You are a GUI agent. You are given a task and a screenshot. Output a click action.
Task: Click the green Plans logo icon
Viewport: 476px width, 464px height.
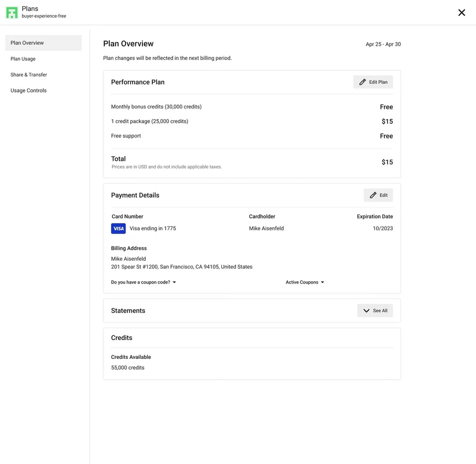[x=12, y=12]
